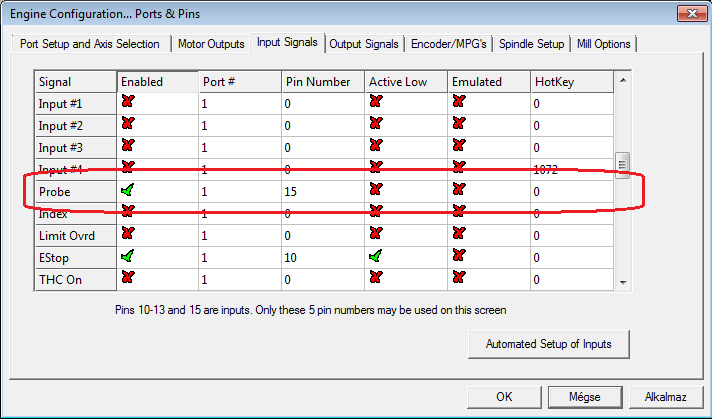Toggle the EStop Enabled green checkmark

click(x=127, y=257)
